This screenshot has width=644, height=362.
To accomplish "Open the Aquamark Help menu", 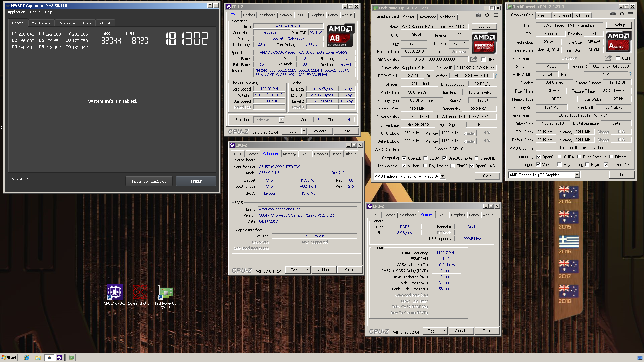I will pyautogui.click(x=49, y=12).
